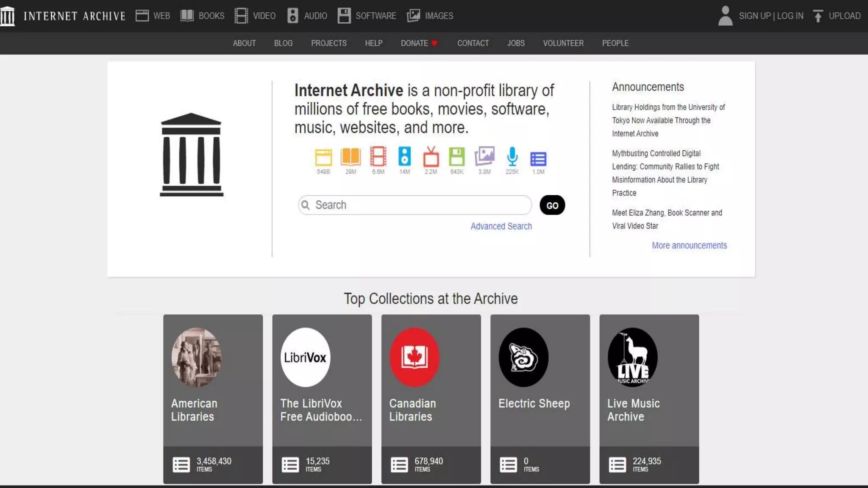868x488 pixels.
Task: Open the orange book texts icon
Action: [351, 157]
